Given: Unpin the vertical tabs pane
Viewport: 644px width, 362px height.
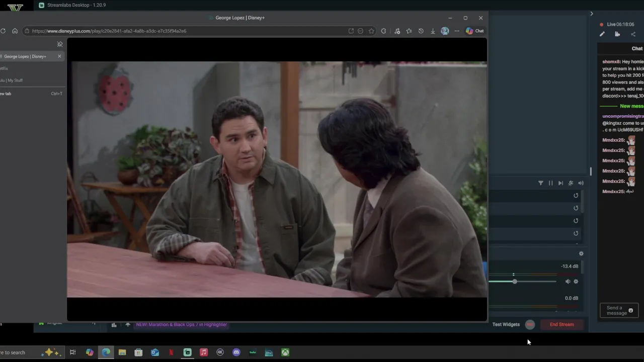Looking at the screenshot, I should point(60,44).
